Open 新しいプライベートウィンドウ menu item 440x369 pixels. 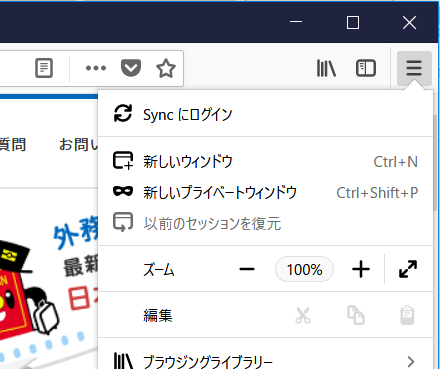265,192
